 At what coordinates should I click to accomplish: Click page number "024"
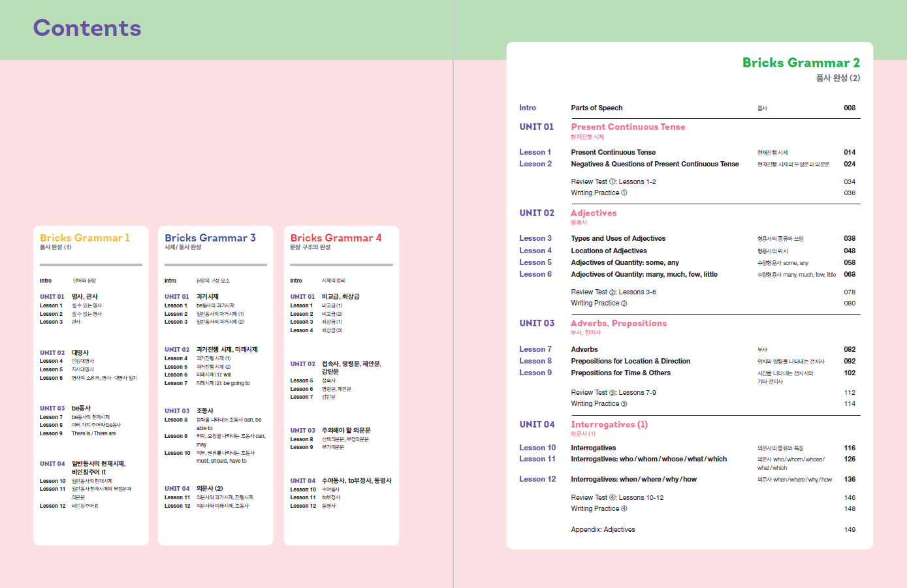(850, 164)
